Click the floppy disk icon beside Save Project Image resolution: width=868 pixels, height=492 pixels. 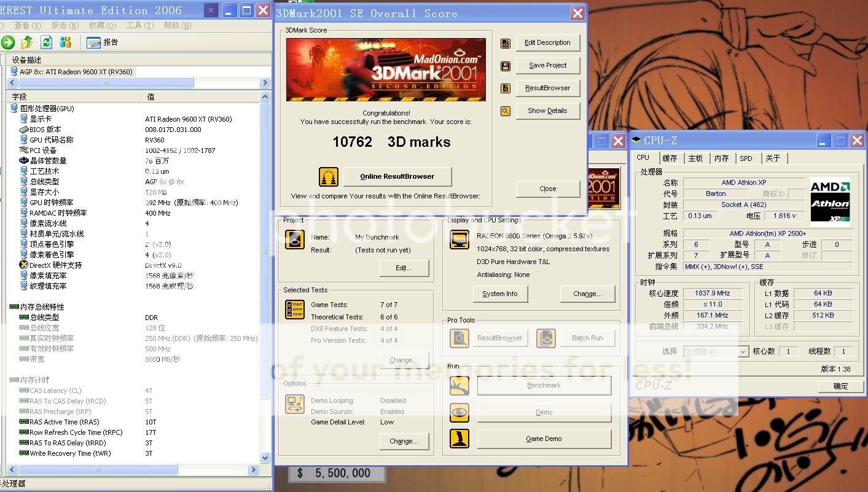pyautogui.click(x=506, y=66)
